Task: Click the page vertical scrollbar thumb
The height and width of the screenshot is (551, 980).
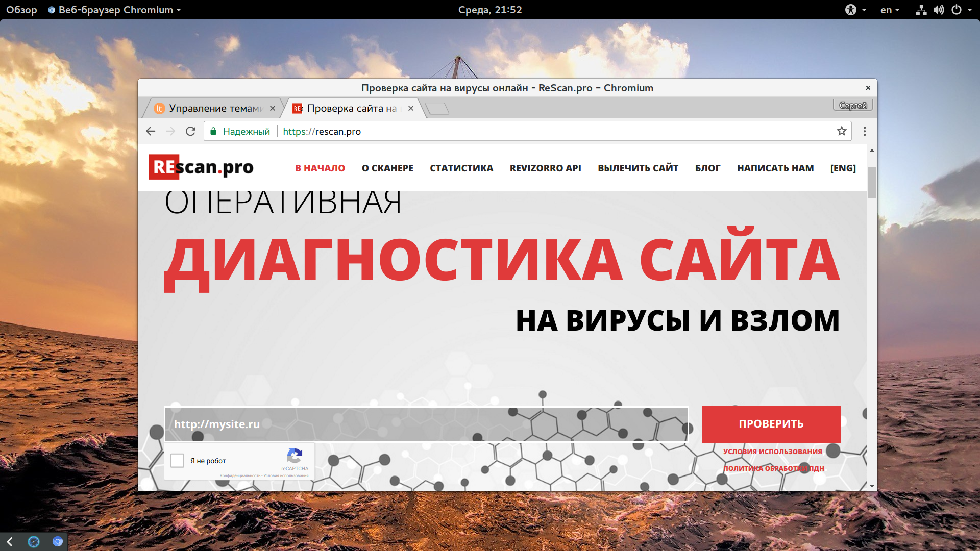Action: [x=872, y=182]
